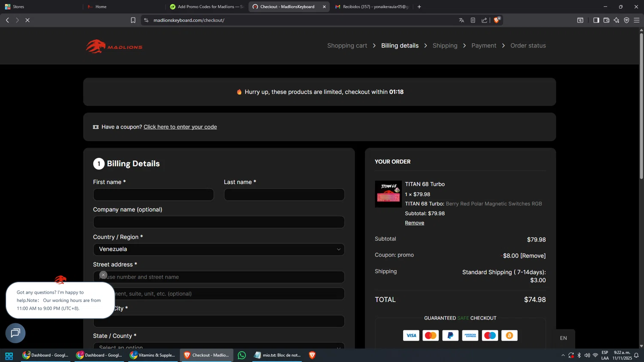The height and width of the screenshot is (362, 644).
Task: Click Street address house number field
Action: 219,277
